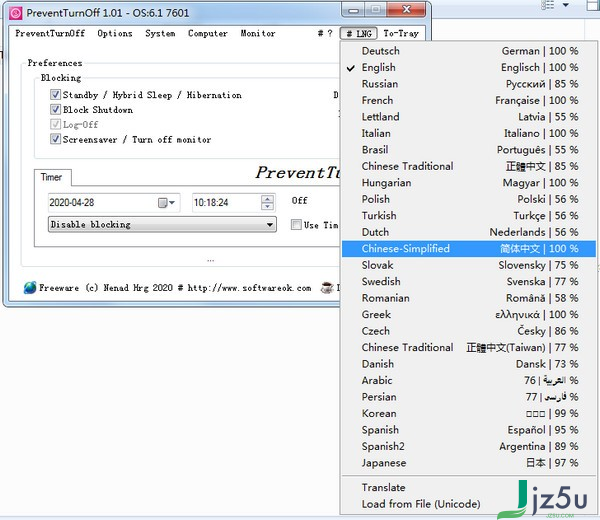Select Japanese language
This screenshot has height=520, width=600.
(x=468, y=462)
